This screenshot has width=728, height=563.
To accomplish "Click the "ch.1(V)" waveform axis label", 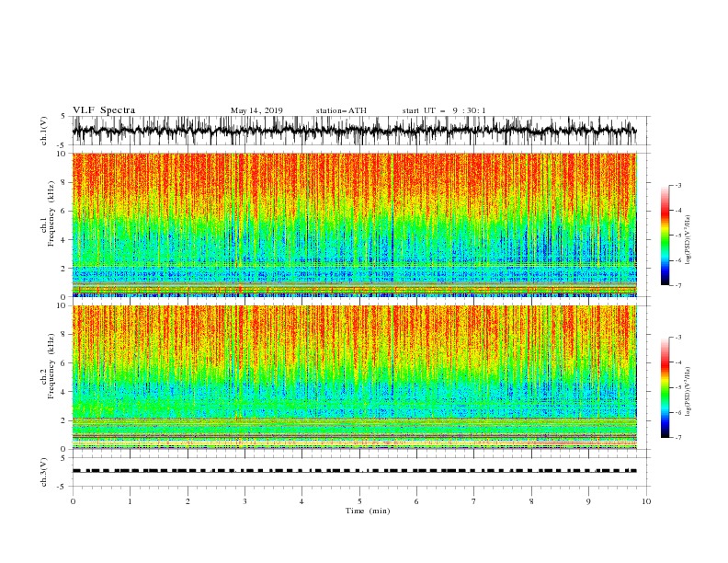I will point(44,131).
